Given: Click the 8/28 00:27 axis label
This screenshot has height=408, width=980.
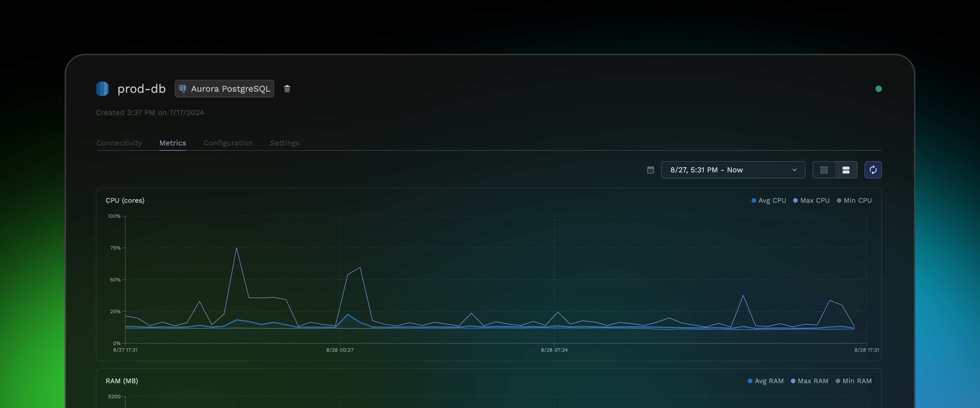Looking at the screenshot, I should pyautogui.click(x=340, y=350).
